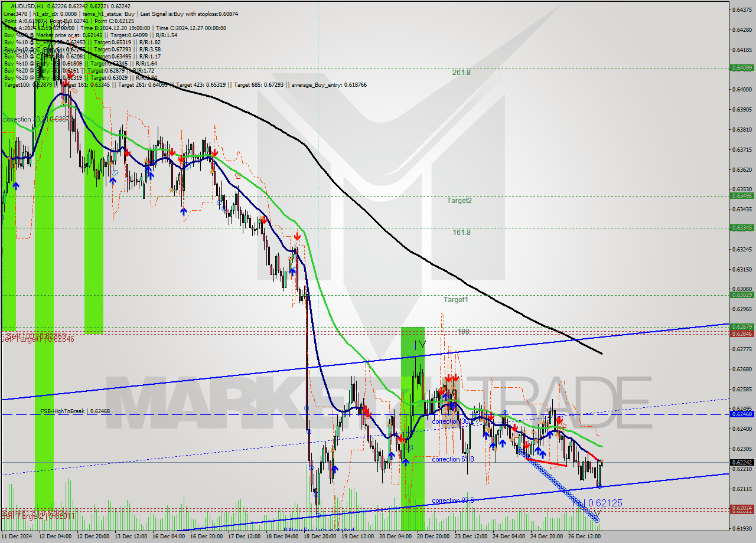Click the 0.63530 price axis value

pyautogui.click(x=741, y=189)
